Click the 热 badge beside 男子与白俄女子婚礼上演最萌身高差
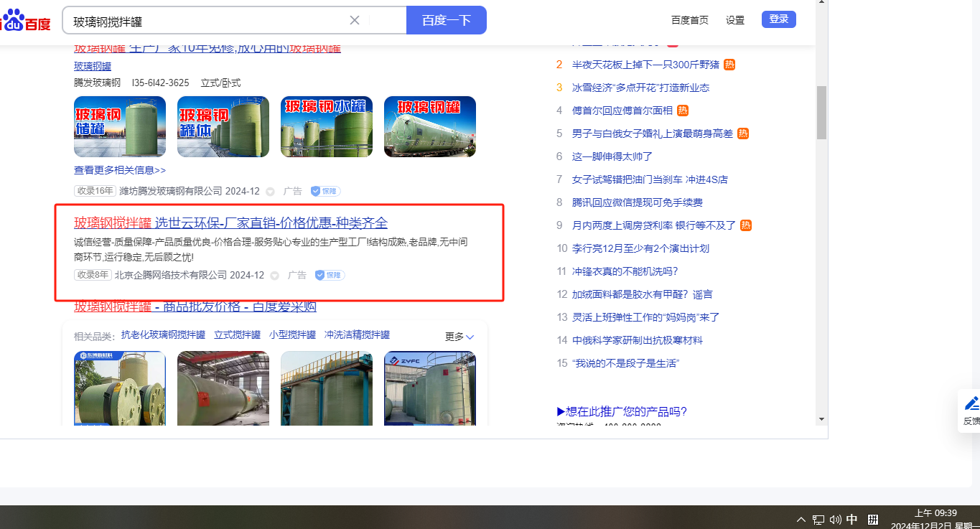Image resolution: width=980 pixels, height=529 pixels. click(743, 134)
